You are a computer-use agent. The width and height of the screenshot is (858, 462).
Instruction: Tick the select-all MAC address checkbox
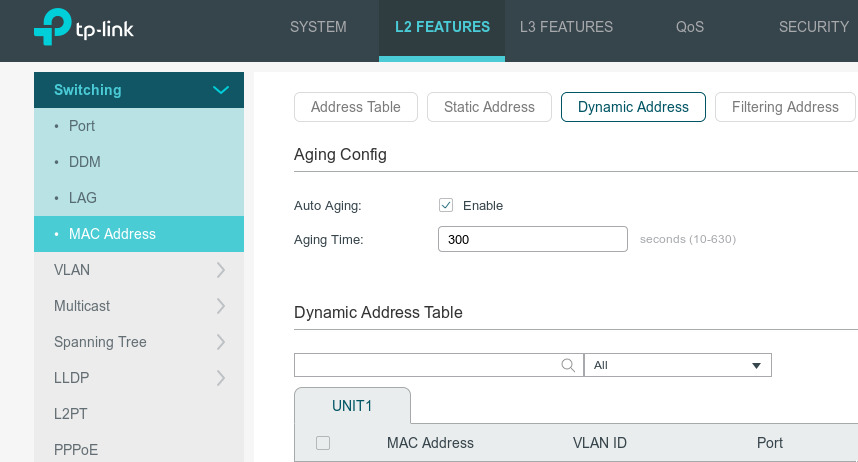323,443
